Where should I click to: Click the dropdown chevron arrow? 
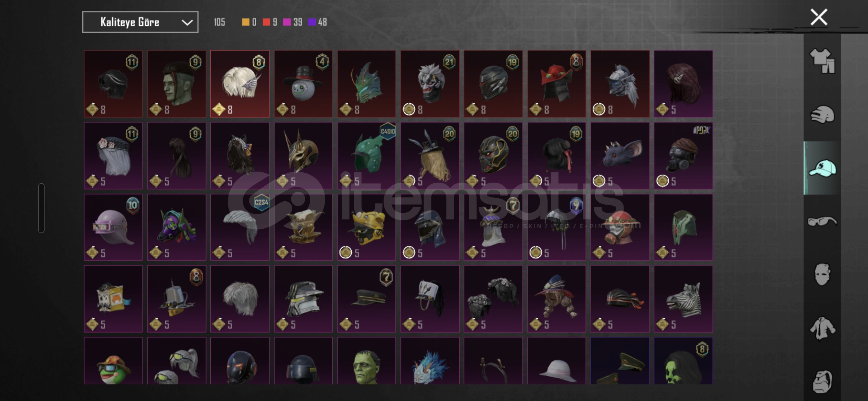click(187, 23)
